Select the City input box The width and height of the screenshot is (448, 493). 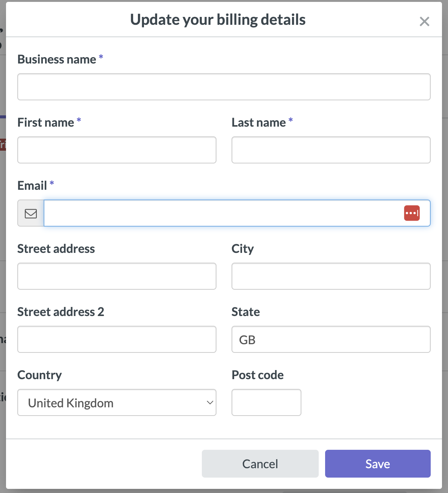coord(331,276)
